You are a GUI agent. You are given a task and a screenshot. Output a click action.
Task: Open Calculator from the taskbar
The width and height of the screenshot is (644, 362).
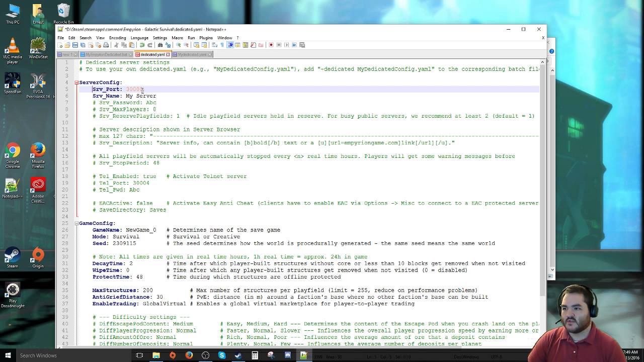point(255,355)
